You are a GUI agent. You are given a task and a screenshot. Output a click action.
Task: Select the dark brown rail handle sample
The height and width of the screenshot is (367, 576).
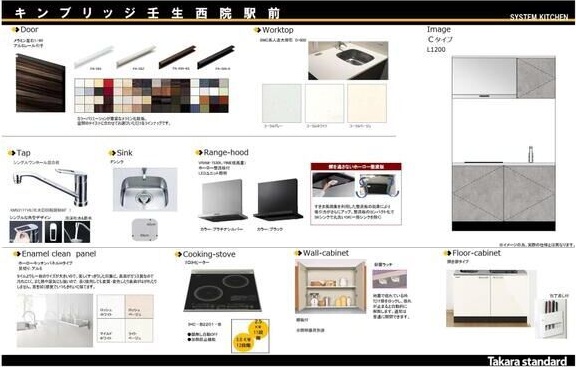point(177,57)
